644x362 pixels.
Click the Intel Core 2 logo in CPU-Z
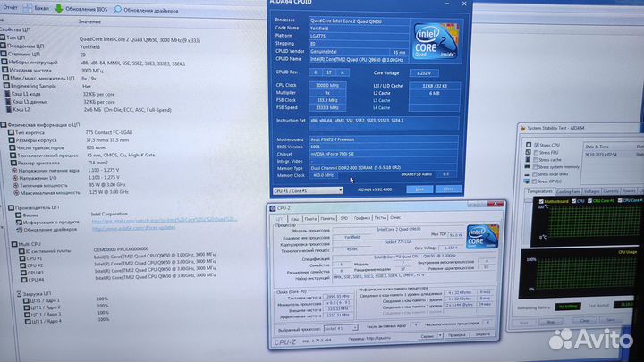(482, 236)
